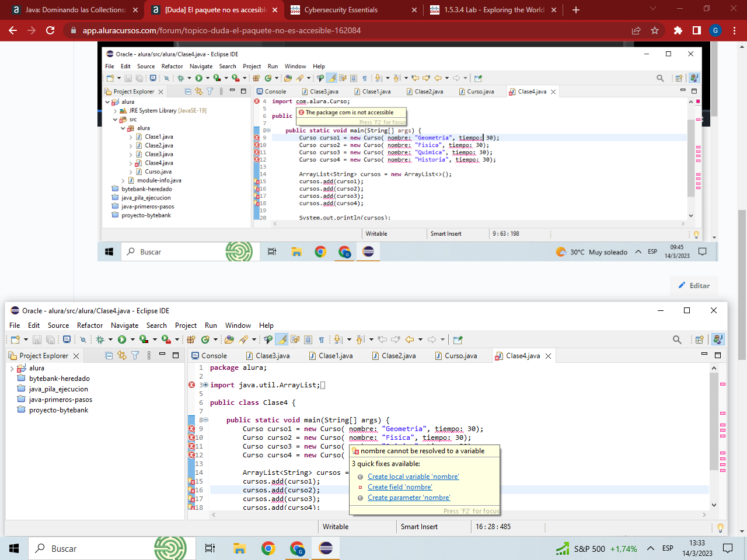Collapse the main method fold on line 8

pos(205,420)
